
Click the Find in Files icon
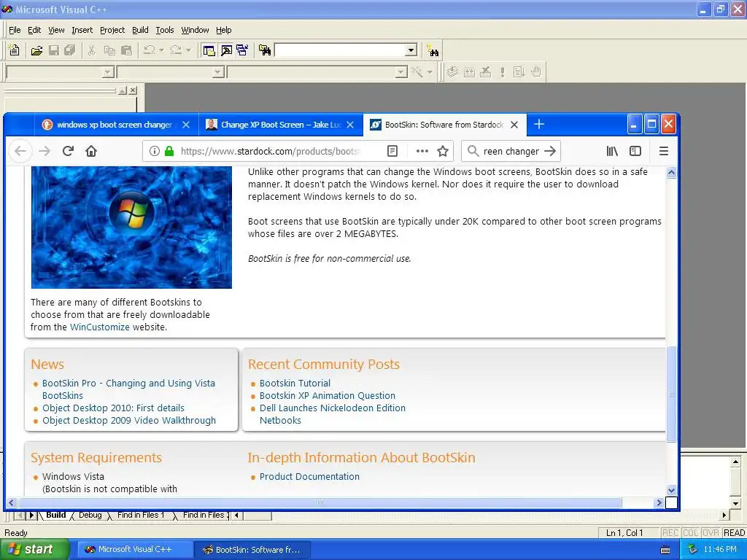pos(265,50)
